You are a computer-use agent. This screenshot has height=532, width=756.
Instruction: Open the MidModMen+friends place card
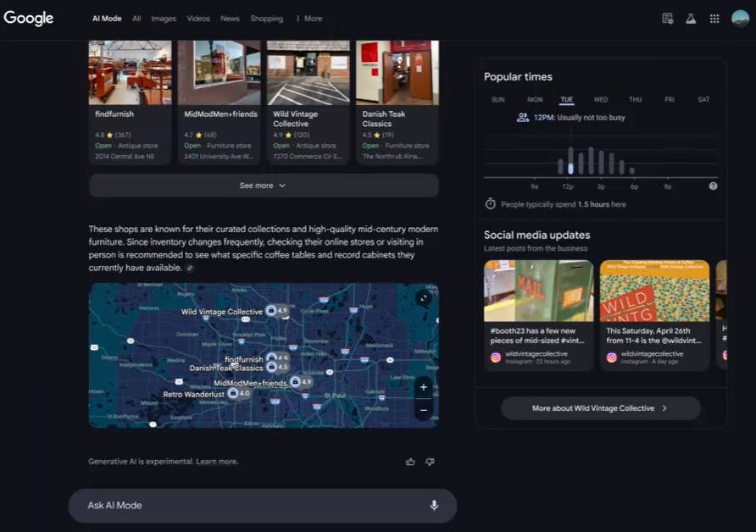(220, 103)
